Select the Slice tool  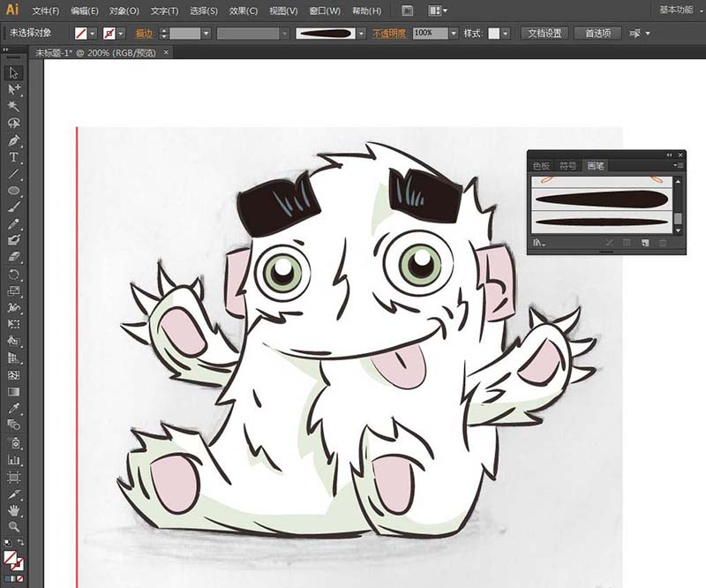click(13, 494)
